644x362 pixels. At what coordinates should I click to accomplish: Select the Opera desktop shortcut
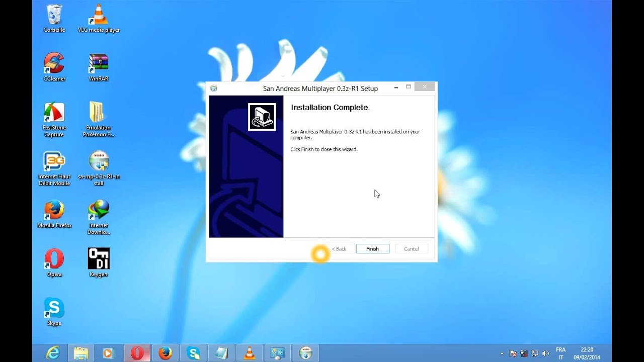click(54, 263)
